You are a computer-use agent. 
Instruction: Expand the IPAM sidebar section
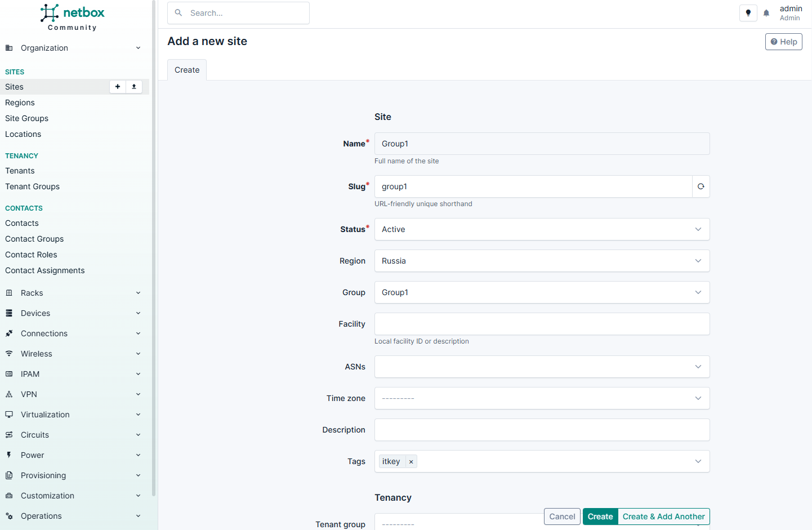coord(72,374)
